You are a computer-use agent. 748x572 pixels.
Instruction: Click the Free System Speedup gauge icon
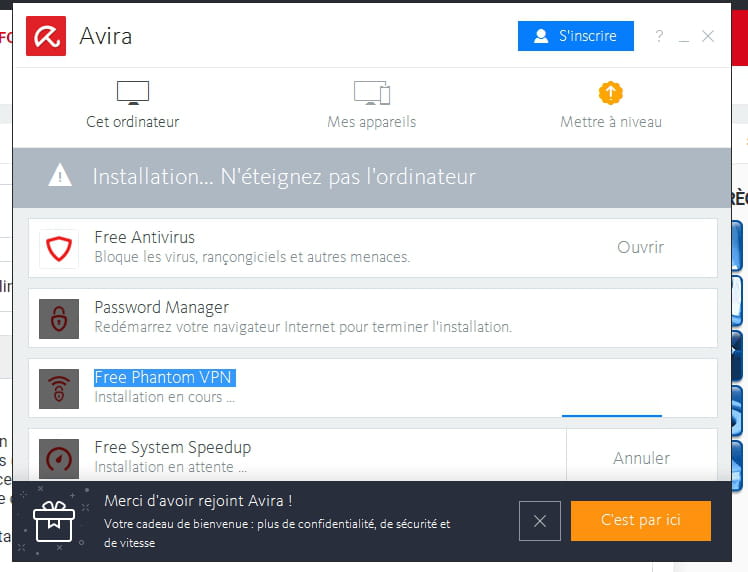pyautogui.click(x=59, y=458)
